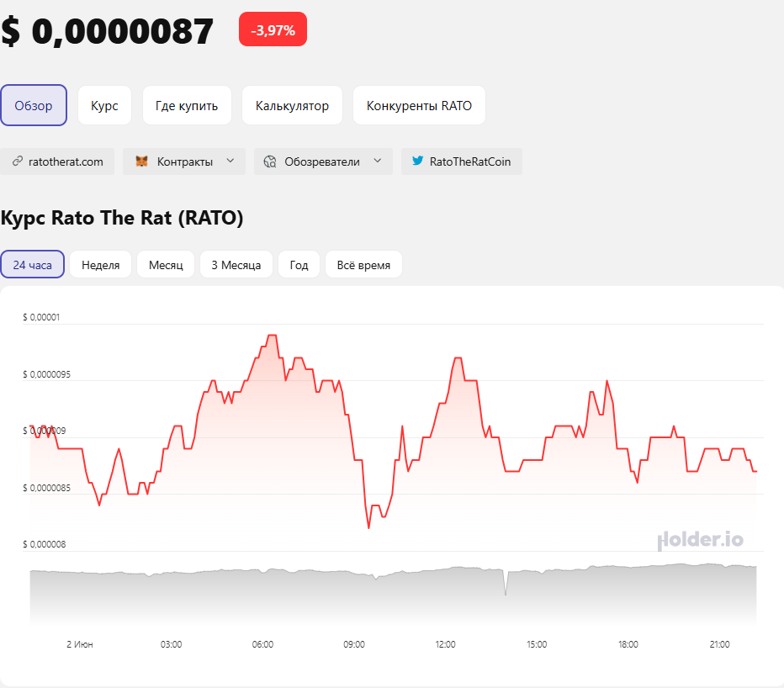
Task: Switch chart to Месяц period
Action: point(166,265)
